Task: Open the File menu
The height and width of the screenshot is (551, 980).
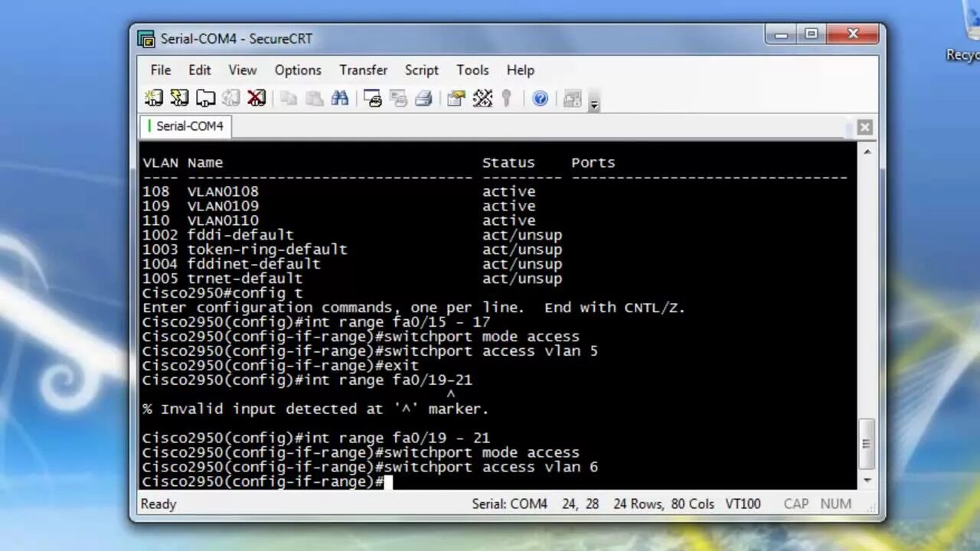Action: click(x=161, y=70)
